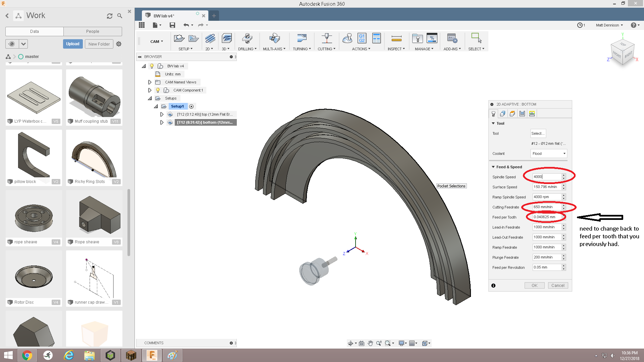Open the INSPECT menu

[x=396, y=49]
